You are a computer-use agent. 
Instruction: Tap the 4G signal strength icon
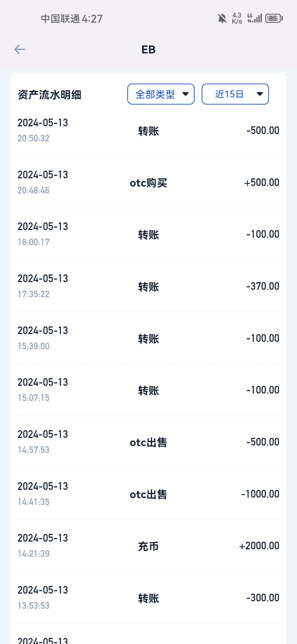255,18
